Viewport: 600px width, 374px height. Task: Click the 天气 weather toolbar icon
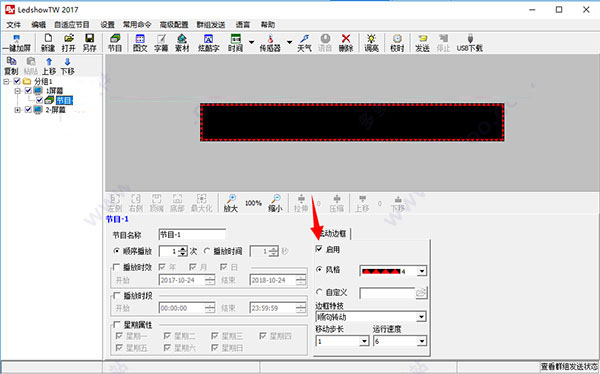click(304, 43)
